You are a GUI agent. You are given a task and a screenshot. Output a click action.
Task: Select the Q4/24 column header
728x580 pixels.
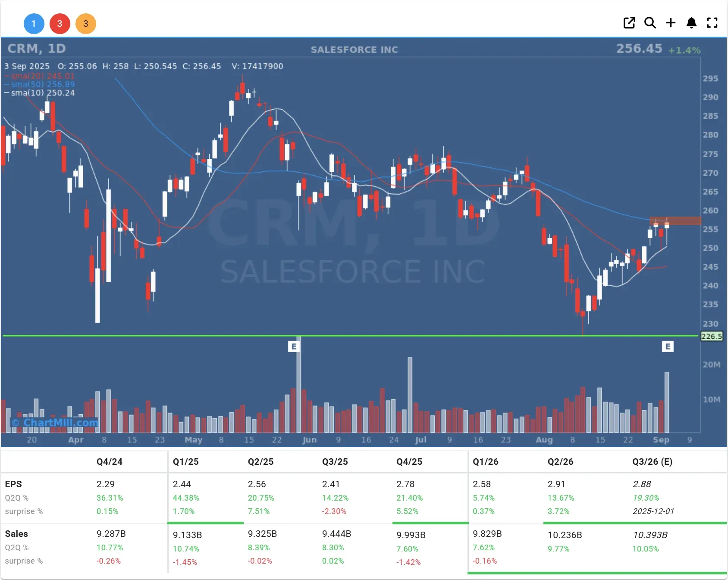(x=110, y=462)
